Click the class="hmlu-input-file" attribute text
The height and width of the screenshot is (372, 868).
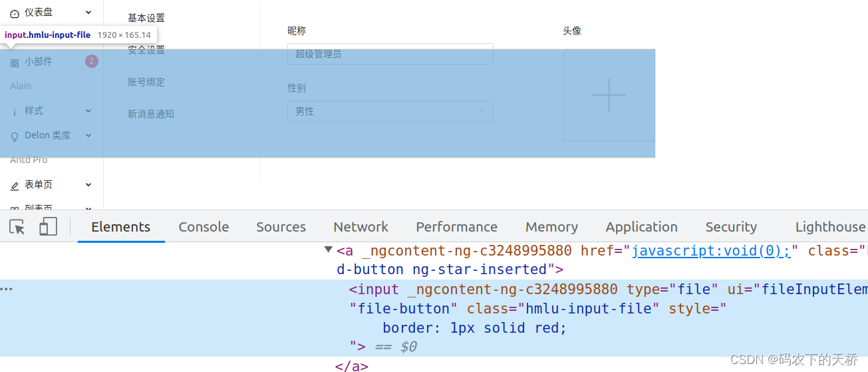[564, 309]
